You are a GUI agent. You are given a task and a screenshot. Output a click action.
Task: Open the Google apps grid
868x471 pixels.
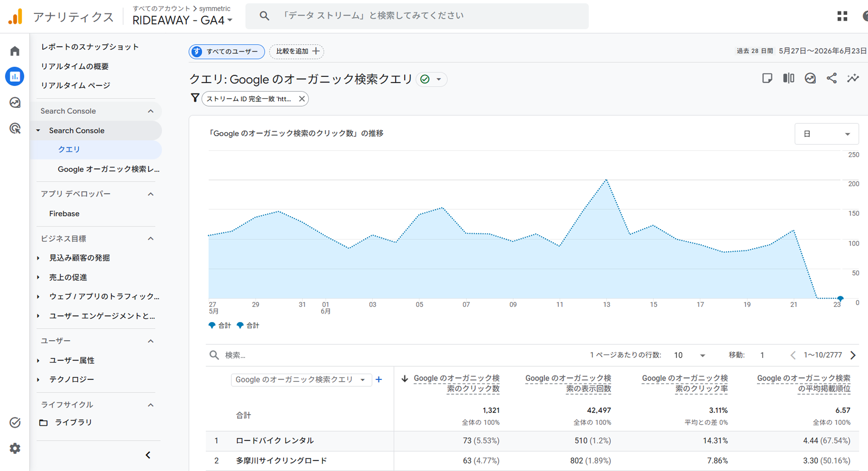click(x=842, y=16)
